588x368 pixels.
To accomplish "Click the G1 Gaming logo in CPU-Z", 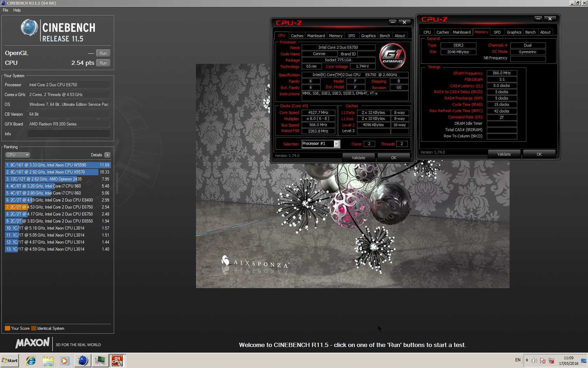I will (392, 56).
